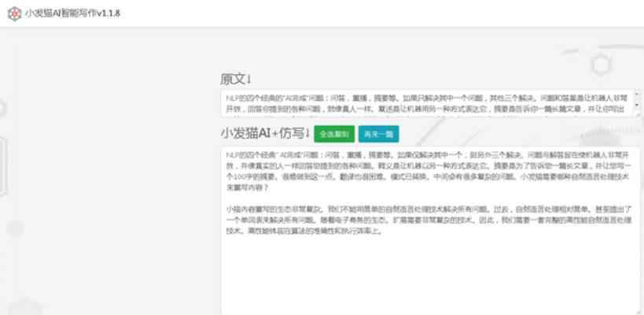Click the 小发猫 hexagon logo icon

(13, 14)
